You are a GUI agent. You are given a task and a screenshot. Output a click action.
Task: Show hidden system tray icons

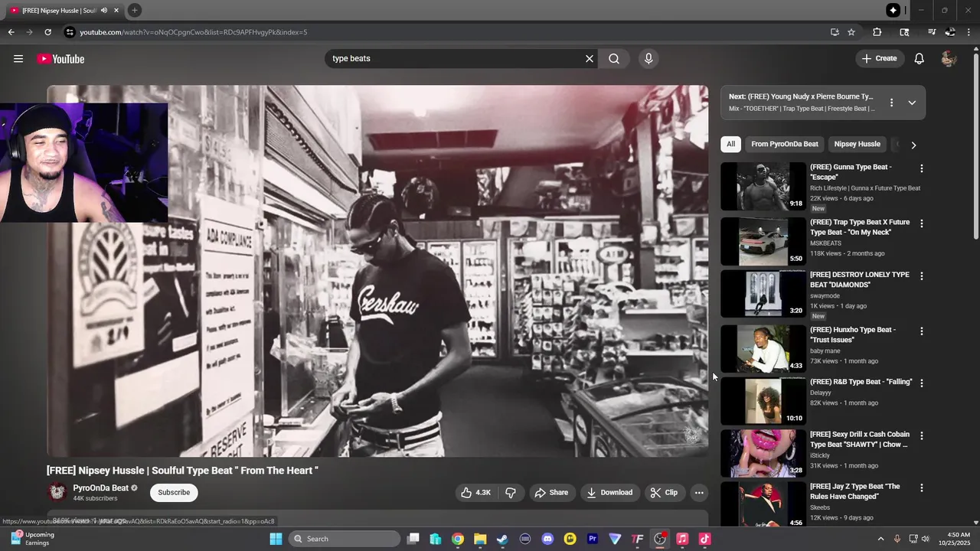pyautogui.click(x=880, y=539)
